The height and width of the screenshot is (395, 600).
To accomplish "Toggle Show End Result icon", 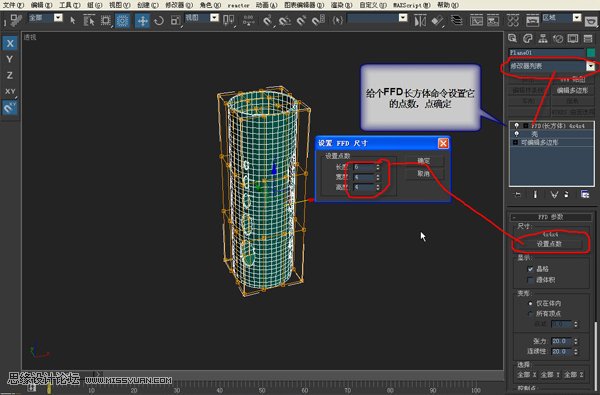I will point(535,194).
